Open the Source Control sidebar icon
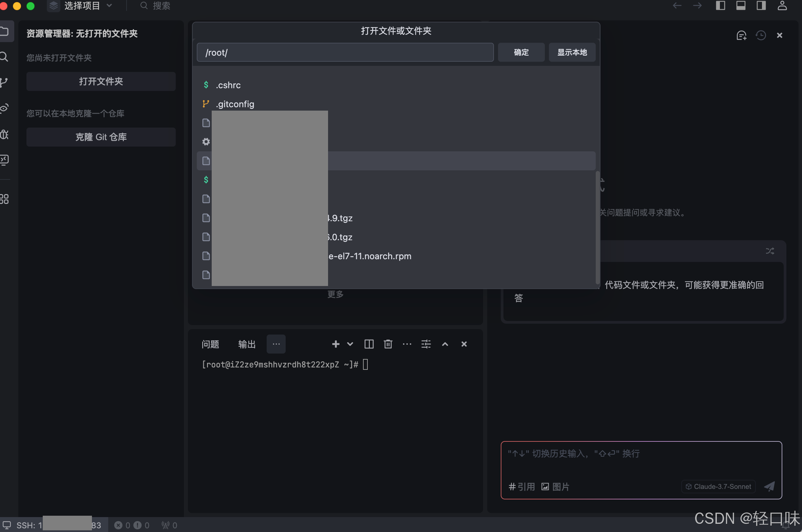802x532 pixels. pyautogui.click(x=4, y=82)
